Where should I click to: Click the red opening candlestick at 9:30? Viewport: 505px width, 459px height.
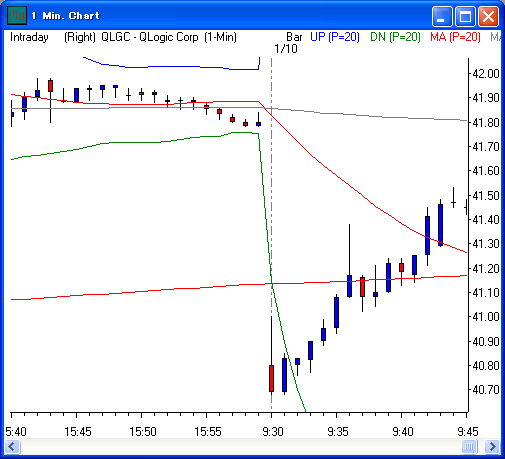point(271,378)
